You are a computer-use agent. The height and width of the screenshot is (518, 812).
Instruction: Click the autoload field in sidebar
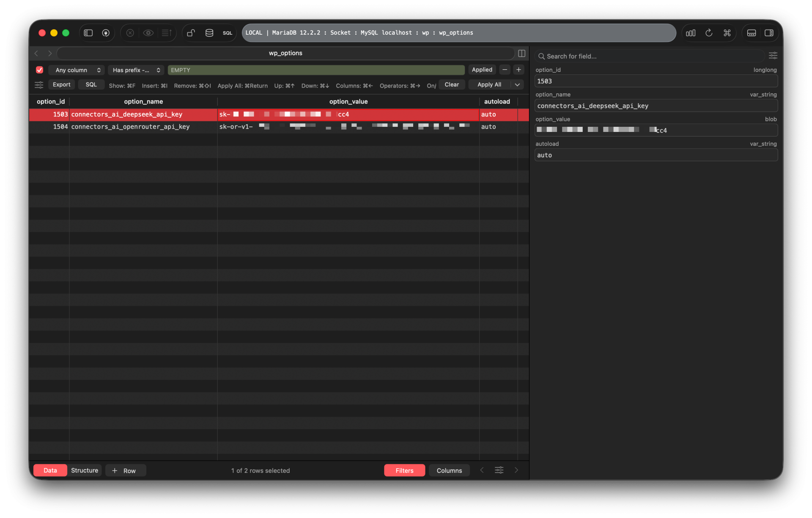pos(656,155)
